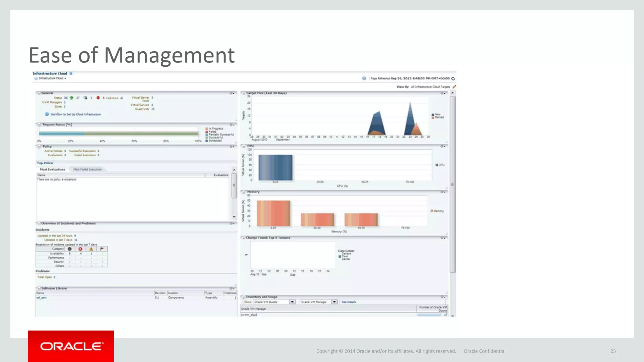Collapse the Software Library panel
644x362 pixels.
tap(39, 288)
